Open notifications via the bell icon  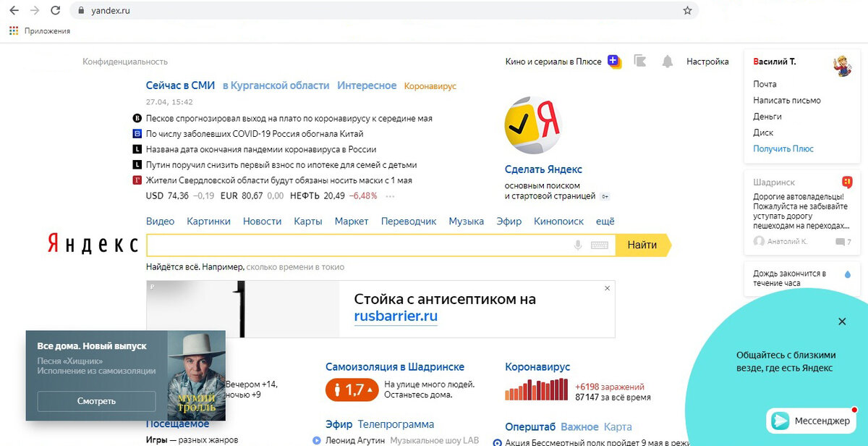click(x=665, y=62)
